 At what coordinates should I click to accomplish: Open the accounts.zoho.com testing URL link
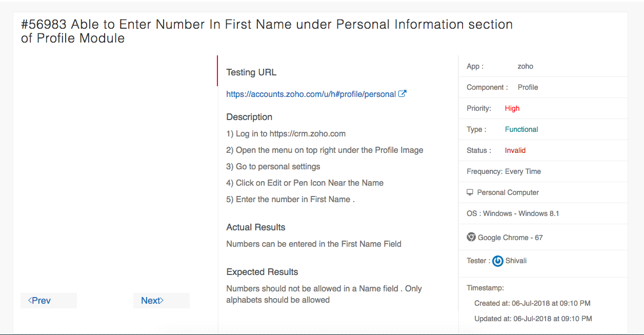click(x=311, y=94)
